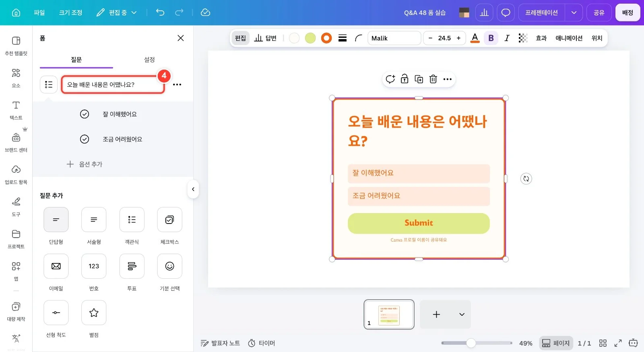Image resolution: width=644 pixels, height=352 pixels.
Task: Add a 별점 star rating question
Action: (94, 313)
